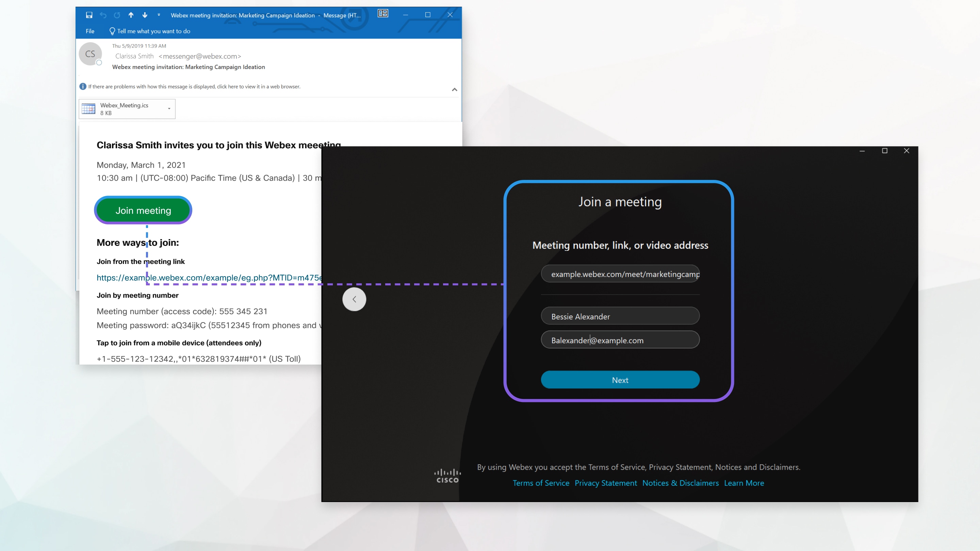Collapse the message header with chevron
The width and height of the screenshot is (980, 551).
click(x=454, y=90)
